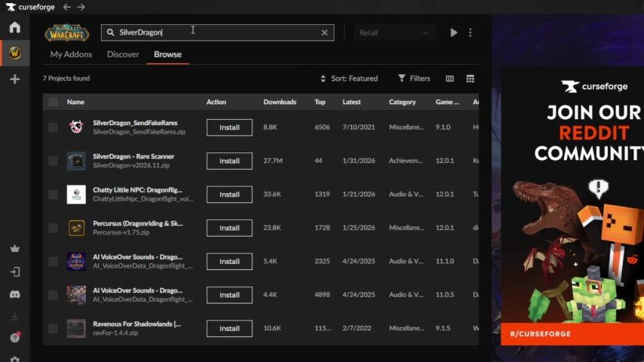Check the 11.0.5 AI VoiceOver Sounds checkbox
644x362 pixels.
[x=53, y=295]
